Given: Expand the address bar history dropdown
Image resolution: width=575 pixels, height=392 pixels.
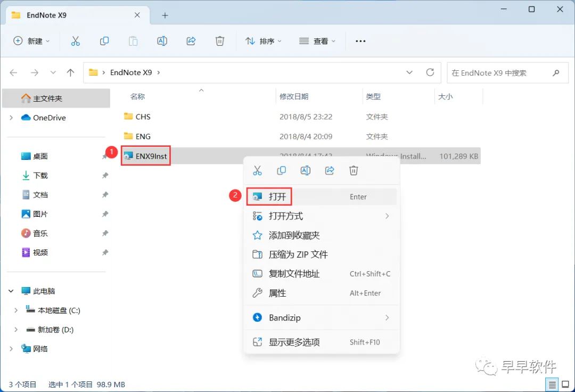Looking at the screenshot, I should [x=409, y=72].
